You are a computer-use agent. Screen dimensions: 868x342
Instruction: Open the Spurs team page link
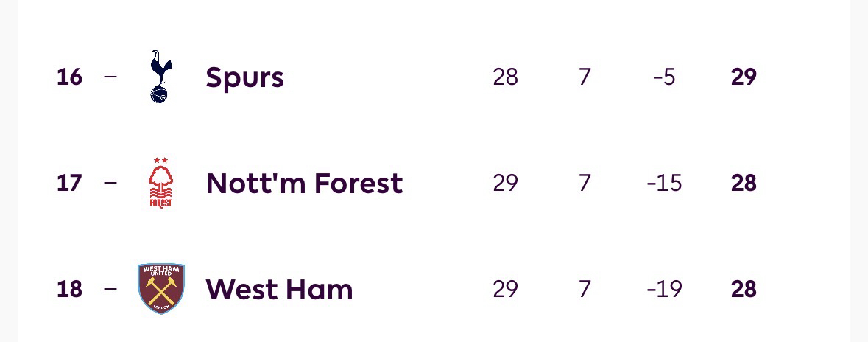coord(244,77)
